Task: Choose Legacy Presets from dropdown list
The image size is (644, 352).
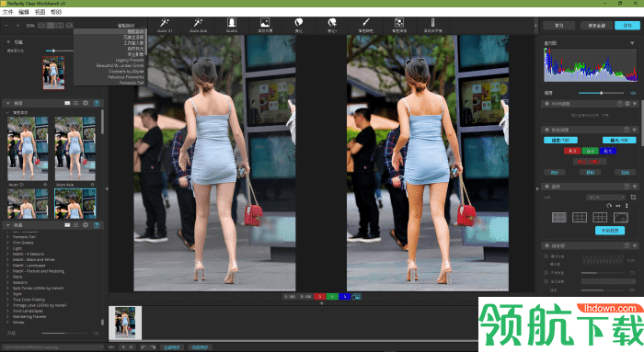Action: (x=130, y=60)
